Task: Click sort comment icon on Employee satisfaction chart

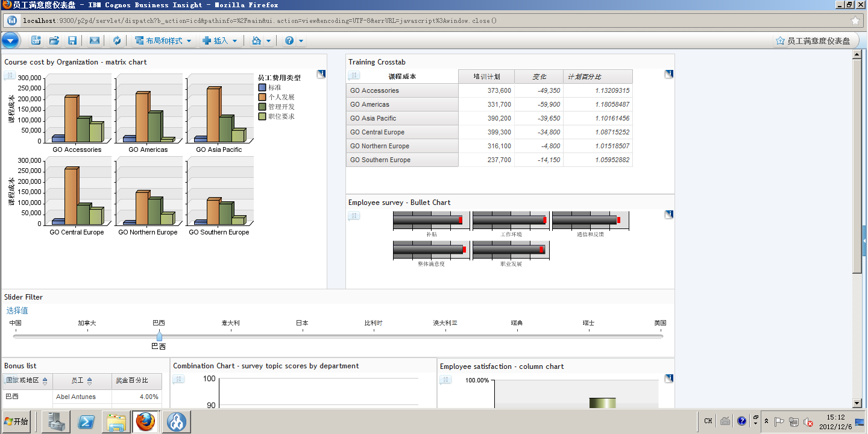Action: (445, 380)
